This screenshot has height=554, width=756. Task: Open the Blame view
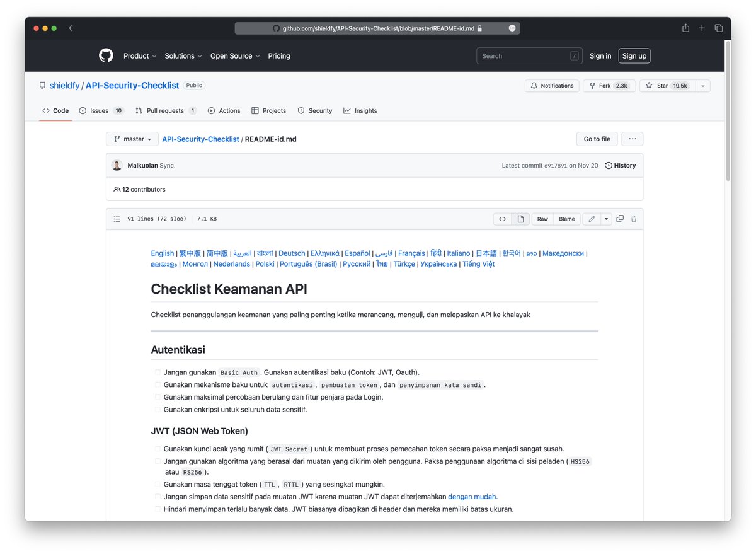[x=567, y=219]
